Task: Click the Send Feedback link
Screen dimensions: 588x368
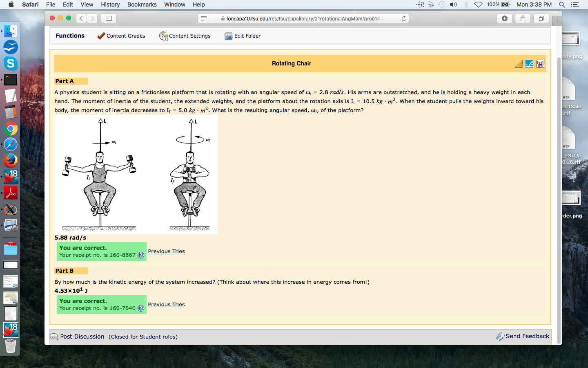Action: pyautogui.click(x=527, y=336)
